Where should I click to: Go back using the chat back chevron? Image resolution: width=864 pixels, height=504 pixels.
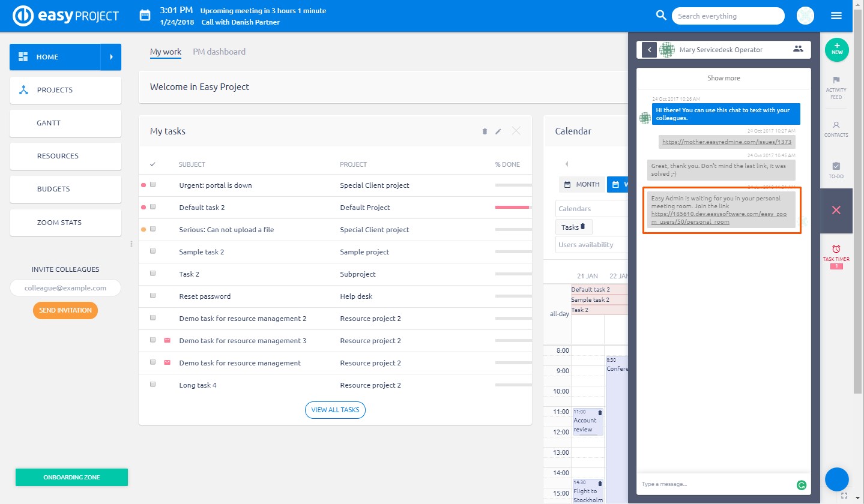click(x=649, y=50)
